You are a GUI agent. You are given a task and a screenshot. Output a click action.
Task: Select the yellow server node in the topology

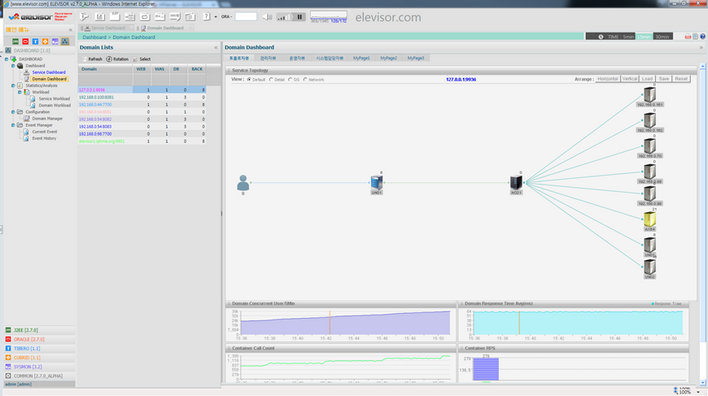(649, 219)
